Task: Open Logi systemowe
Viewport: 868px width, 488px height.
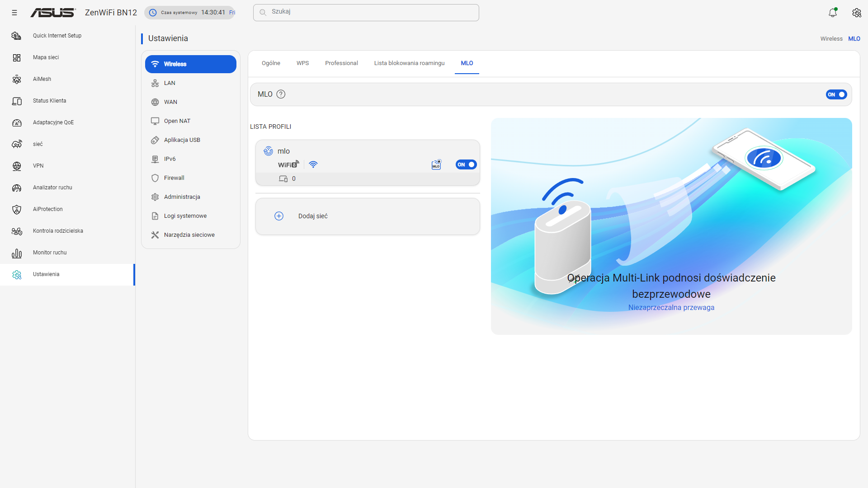Action: 191,216
